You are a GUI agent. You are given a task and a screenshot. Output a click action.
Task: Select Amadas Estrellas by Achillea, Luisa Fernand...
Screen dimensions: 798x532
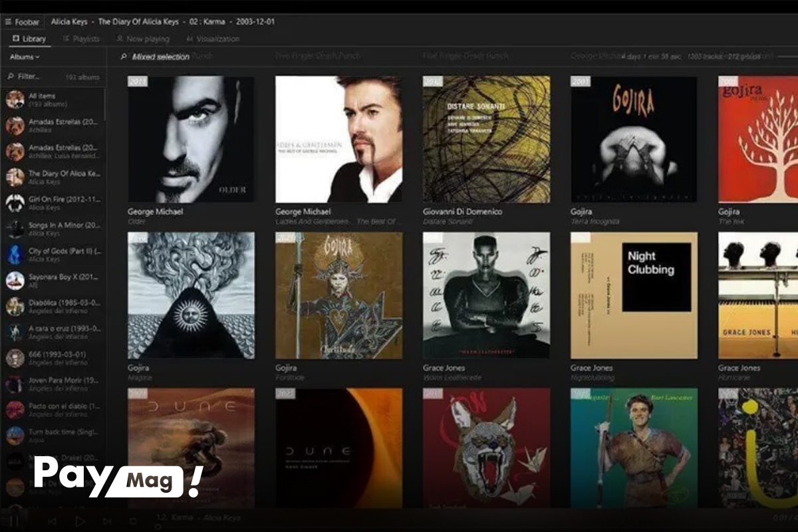(x=53, y=151)
